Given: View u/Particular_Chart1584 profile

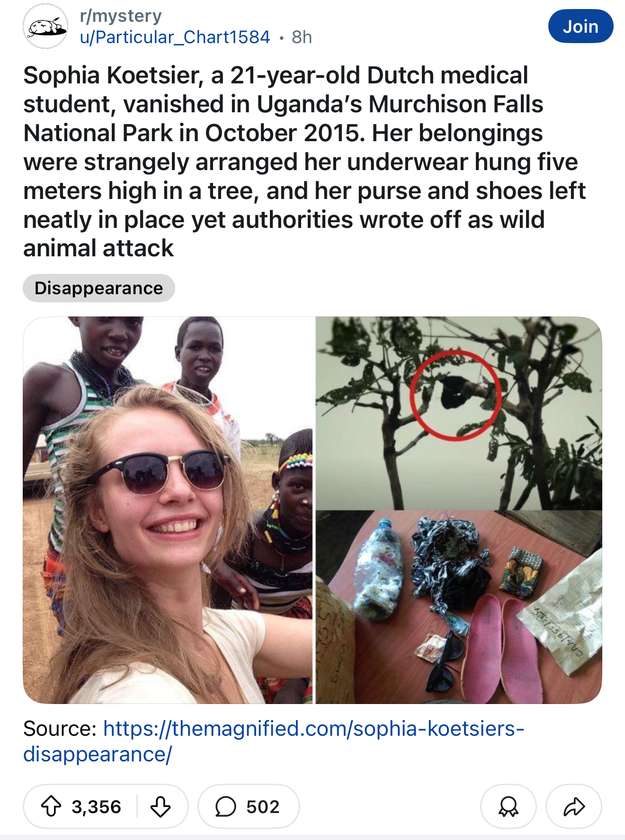Looking at the screenshot, I should tap(175, 37).
